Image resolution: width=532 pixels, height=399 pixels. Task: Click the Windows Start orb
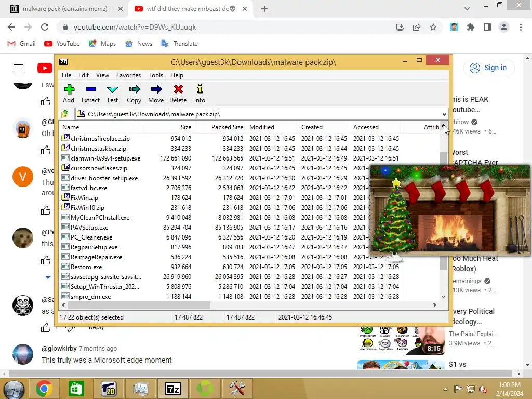pyautogui.click(x=14, y=389)
